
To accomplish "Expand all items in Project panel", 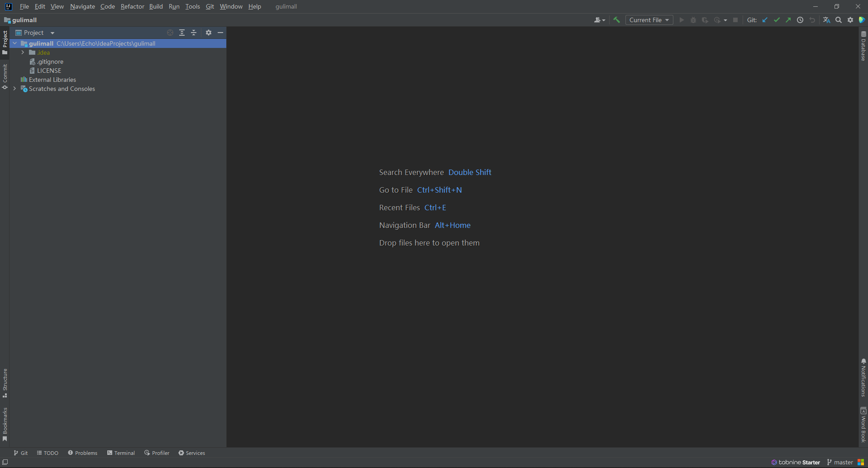I will (x=182, y=33).
